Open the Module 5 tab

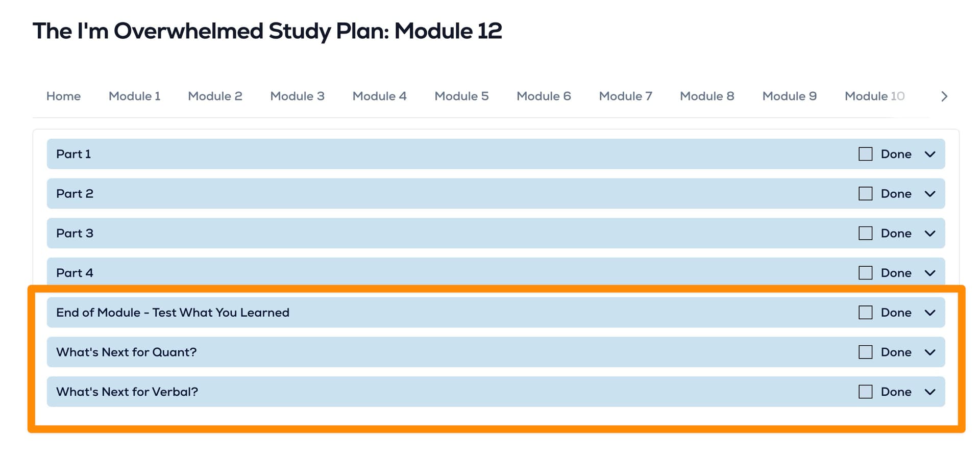(x=461, y=96)
